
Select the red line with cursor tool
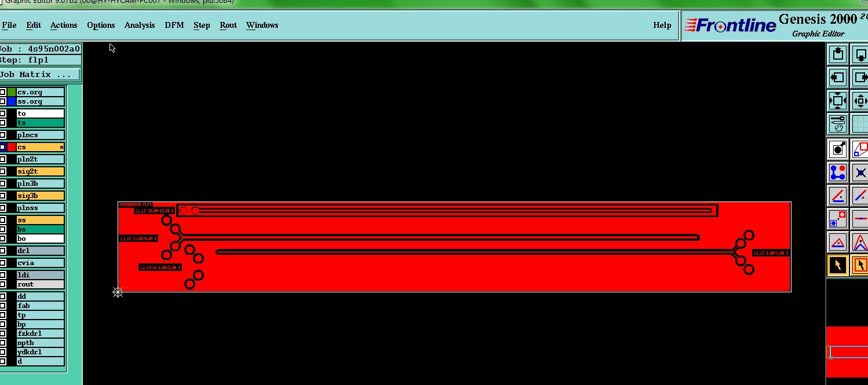click(838, 196)
